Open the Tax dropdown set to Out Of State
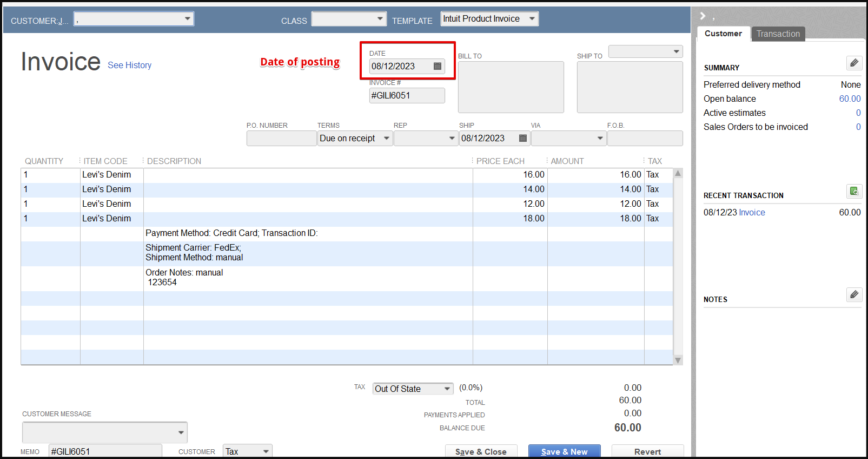Viewport: 868px width, 459px height. pos(447,389)
